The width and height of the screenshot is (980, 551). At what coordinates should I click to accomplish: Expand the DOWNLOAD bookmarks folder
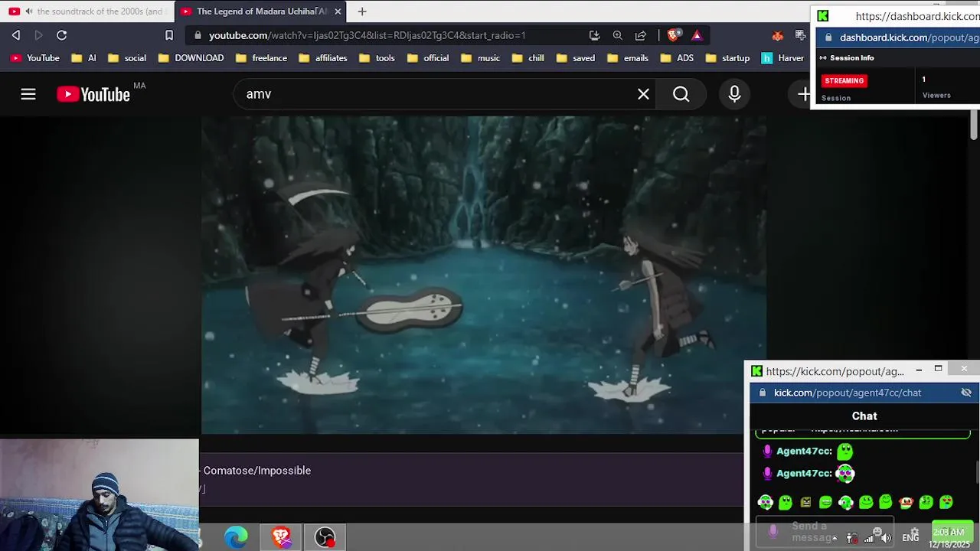pos(191,58)
